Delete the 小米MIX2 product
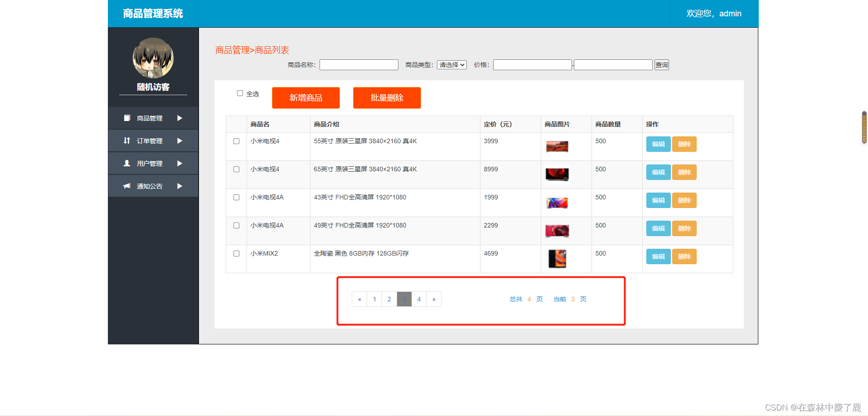868x416 pixels. [x=684, y=256]
